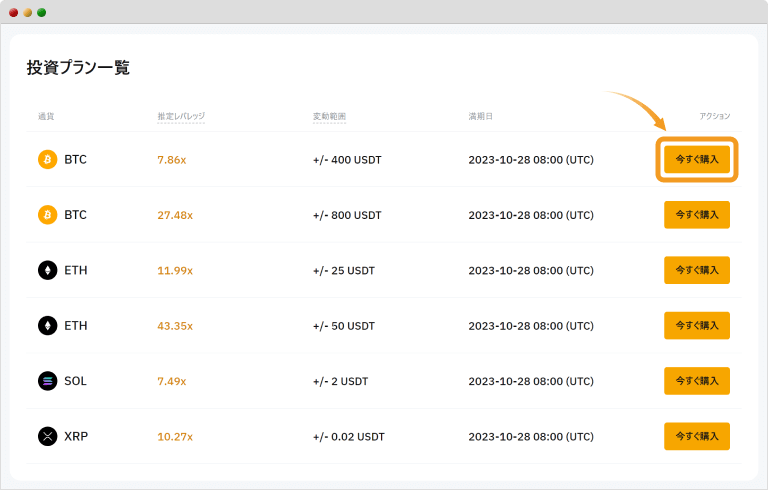
Task: Minimize the window with the yellow button
Action: pyautogui.click(x=28, y=12)
